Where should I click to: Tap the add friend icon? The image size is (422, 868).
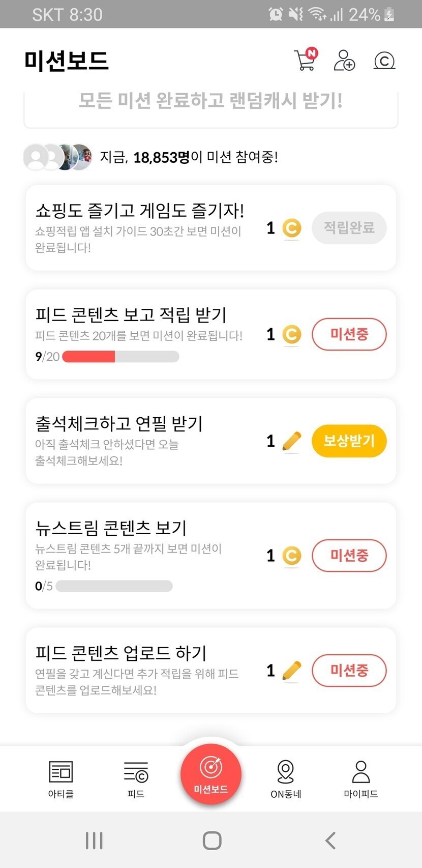(344, 60)
